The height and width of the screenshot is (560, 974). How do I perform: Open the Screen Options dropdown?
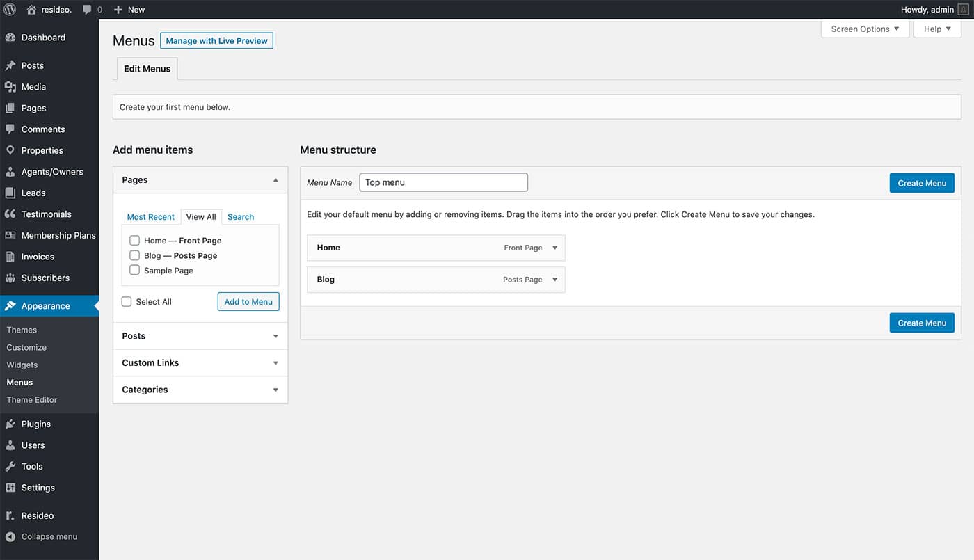[864, 29]
